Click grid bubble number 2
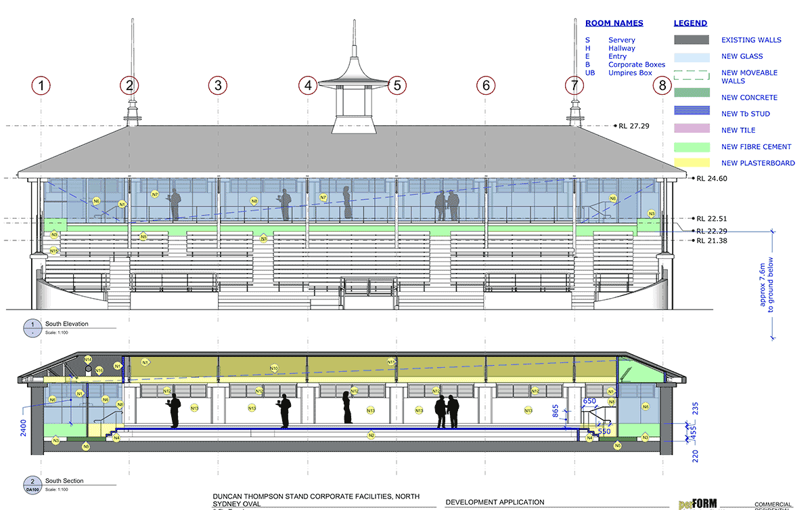 click(x=130, y=86)
